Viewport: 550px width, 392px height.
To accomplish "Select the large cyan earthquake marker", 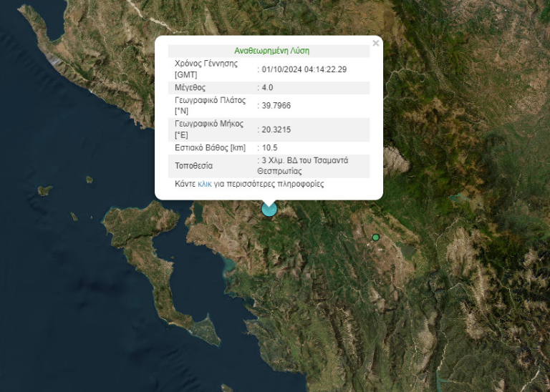I will coord(269,208).
